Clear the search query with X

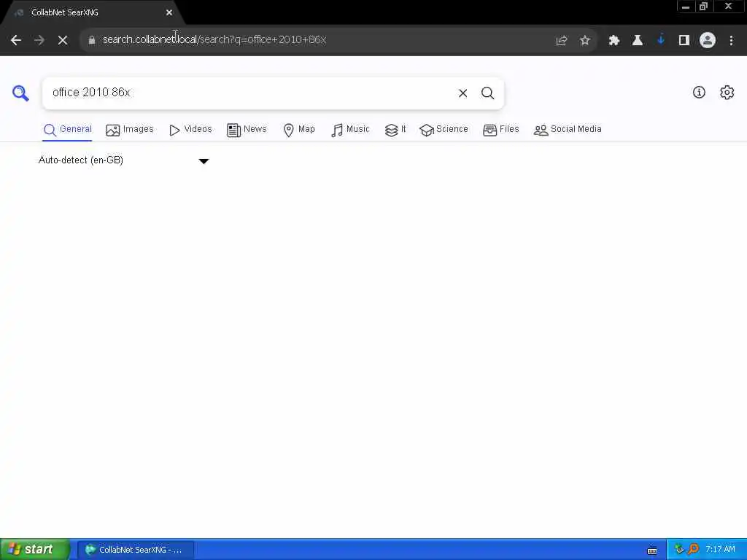462,93
